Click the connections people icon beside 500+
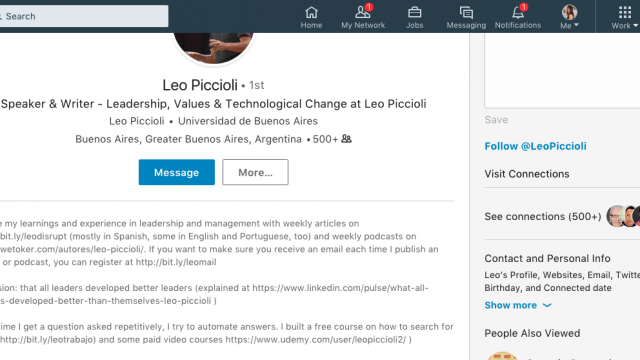This screenshot has height=360, width=640. [x=346, y=139]
